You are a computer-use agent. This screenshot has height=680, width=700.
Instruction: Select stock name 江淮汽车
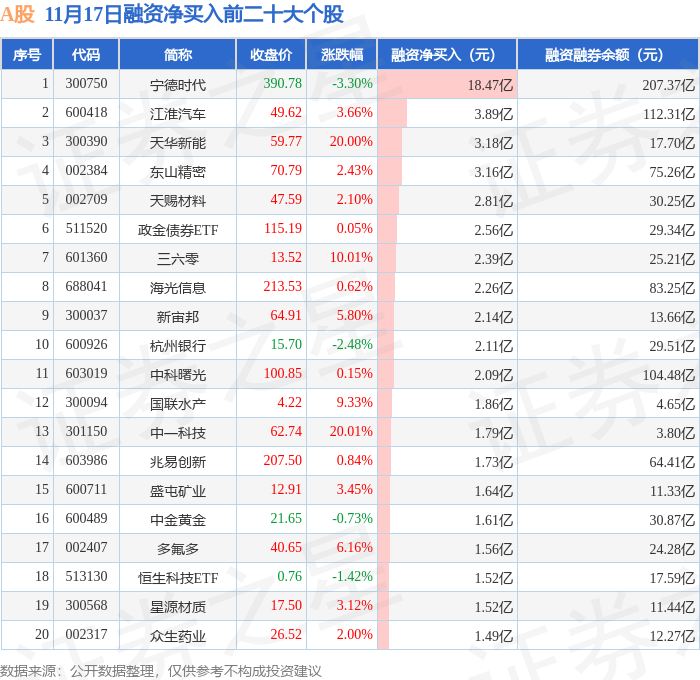[x=178, y=113]
